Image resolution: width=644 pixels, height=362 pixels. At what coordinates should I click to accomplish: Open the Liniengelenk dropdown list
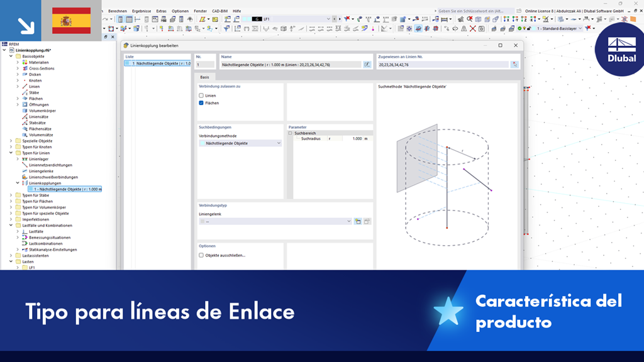(275, 221)
